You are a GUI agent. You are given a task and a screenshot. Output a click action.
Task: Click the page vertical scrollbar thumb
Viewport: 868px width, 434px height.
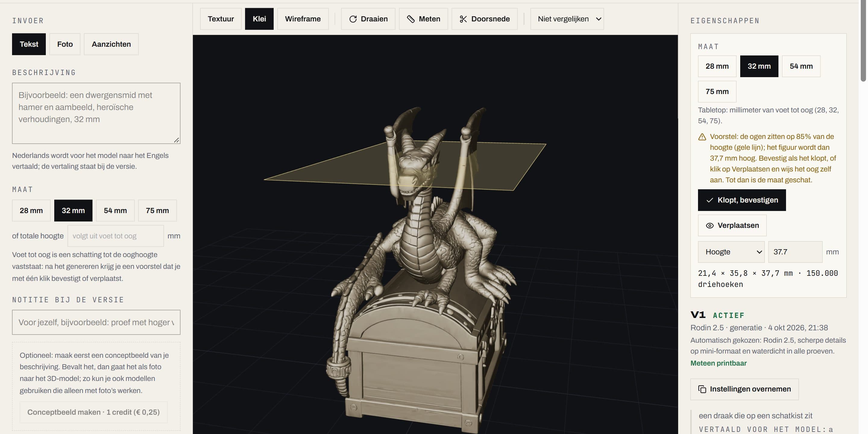[863, 40]
